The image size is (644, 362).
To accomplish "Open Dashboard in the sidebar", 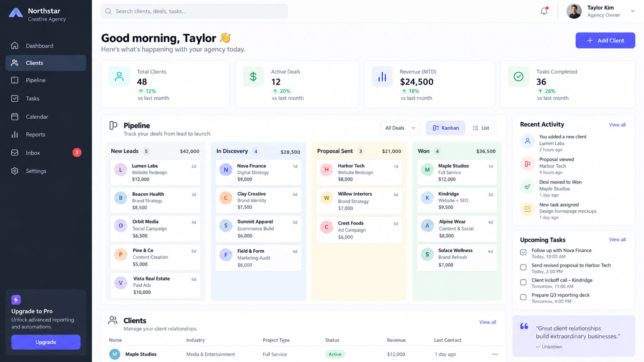I will click(x=46, y=46).
